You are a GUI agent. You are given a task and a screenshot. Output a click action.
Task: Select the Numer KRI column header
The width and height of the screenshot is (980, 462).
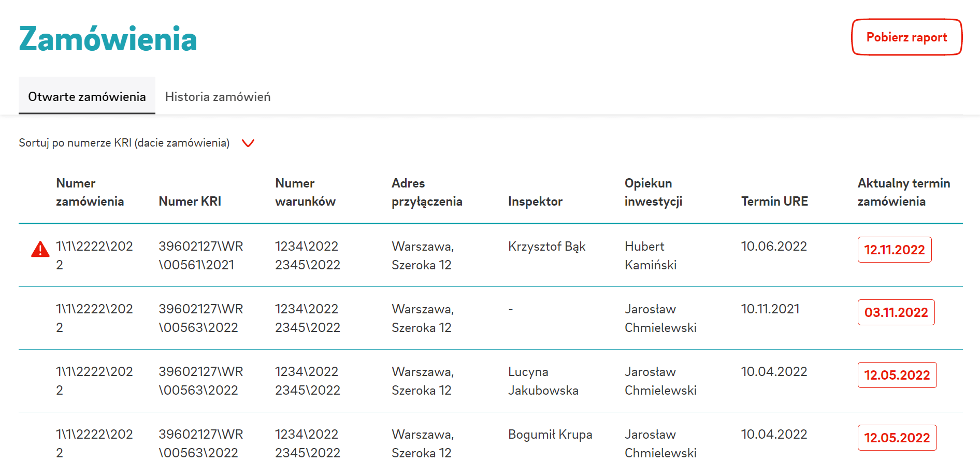pos(190,201)
